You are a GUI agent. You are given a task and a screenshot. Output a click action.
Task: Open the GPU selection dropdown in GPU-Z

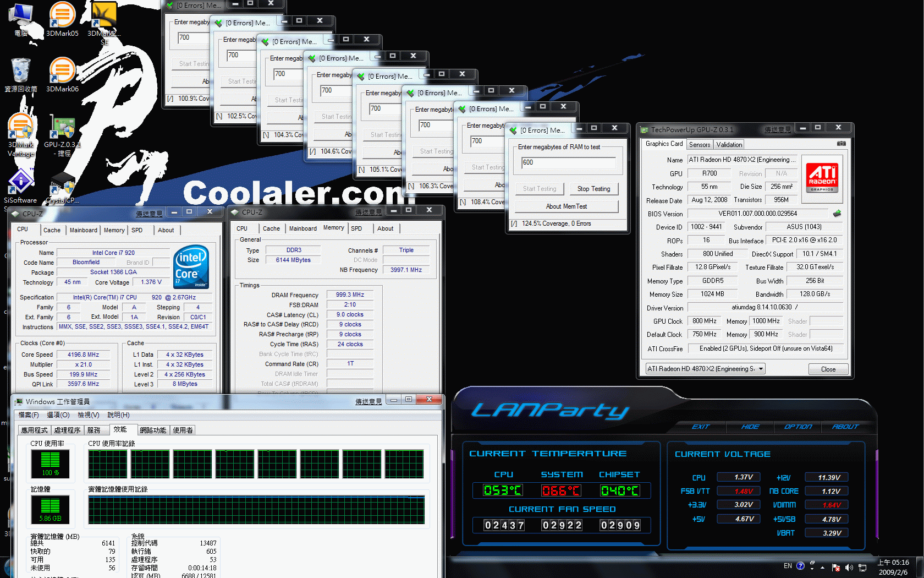point(705,369)
